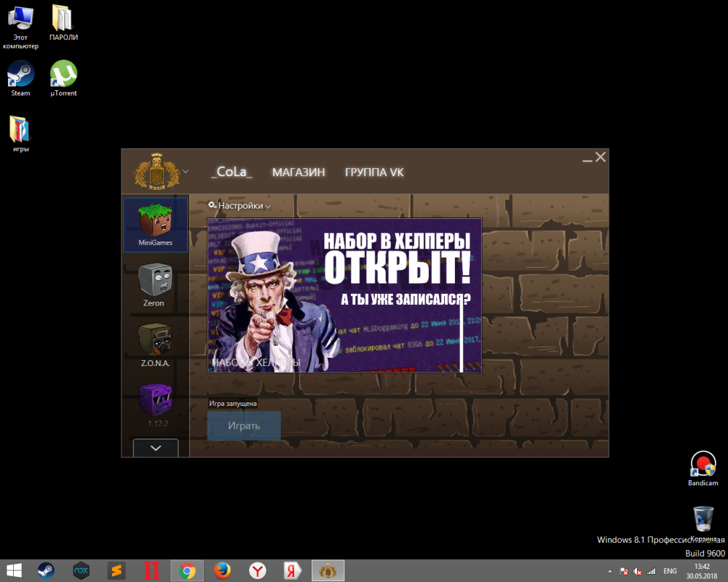Choose the Z.O.N.A. server icon

click(x=154, y=340)
